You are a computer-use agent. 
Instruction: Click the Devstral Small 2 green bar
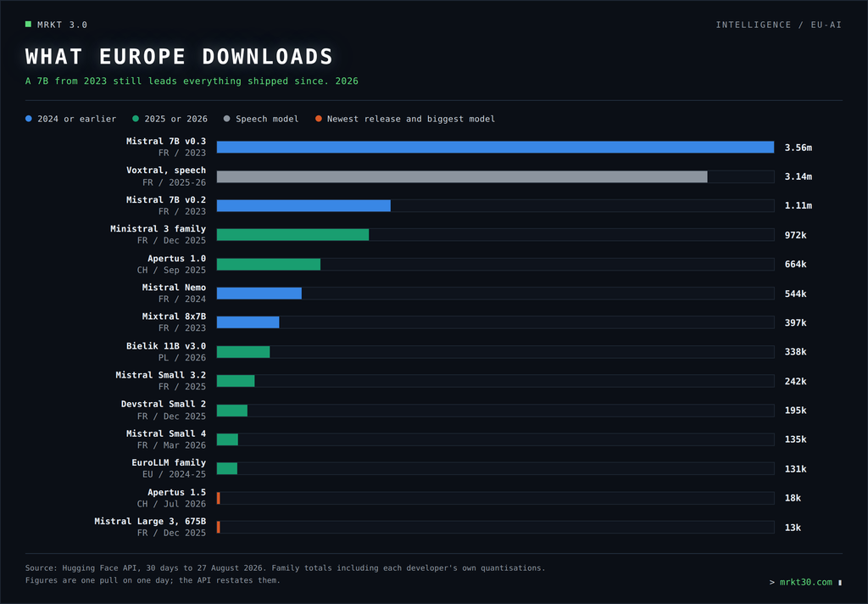(232, 410)
